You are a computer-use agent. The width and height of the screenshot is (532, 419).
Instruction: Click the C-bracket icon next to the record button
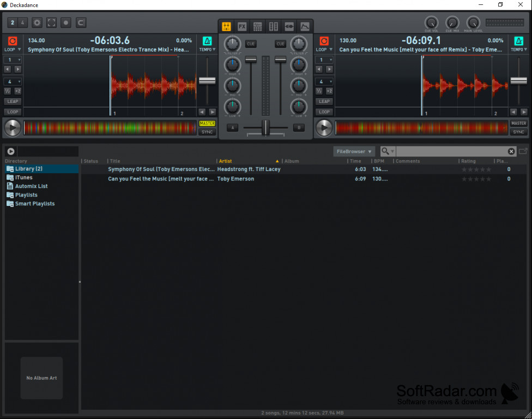[81, 23]
